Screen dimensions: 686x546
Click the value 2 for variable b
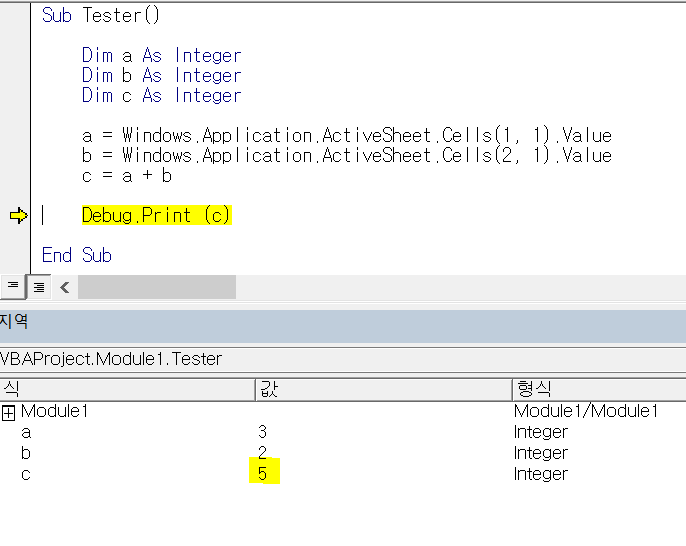[x=262, y=452]
